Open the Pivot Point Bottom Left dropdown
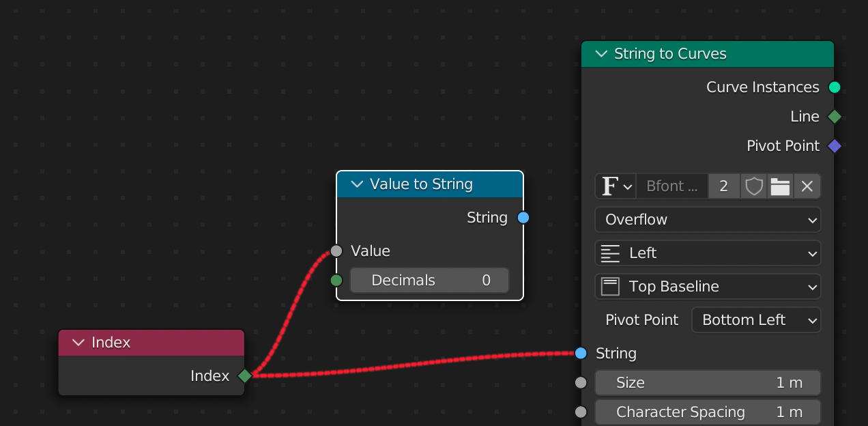The width and height of the screenshot is (868, 426). [x=756, y=320]
